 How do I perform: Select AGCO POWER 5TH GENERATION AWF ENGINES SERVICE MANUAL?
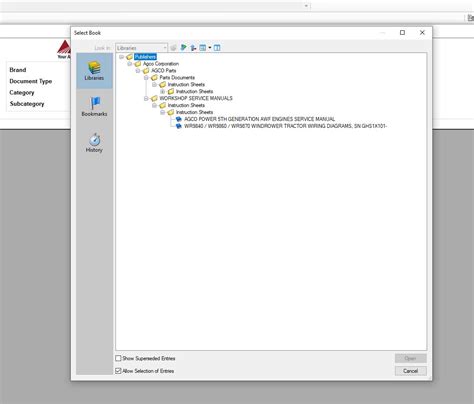259,119
